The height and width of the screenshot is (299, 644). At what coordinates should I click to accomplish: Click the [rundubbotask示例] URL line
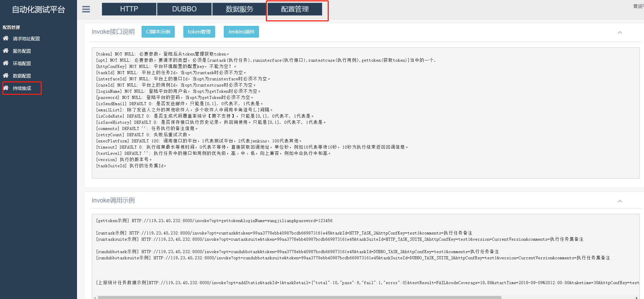click(x=297, y=252)
